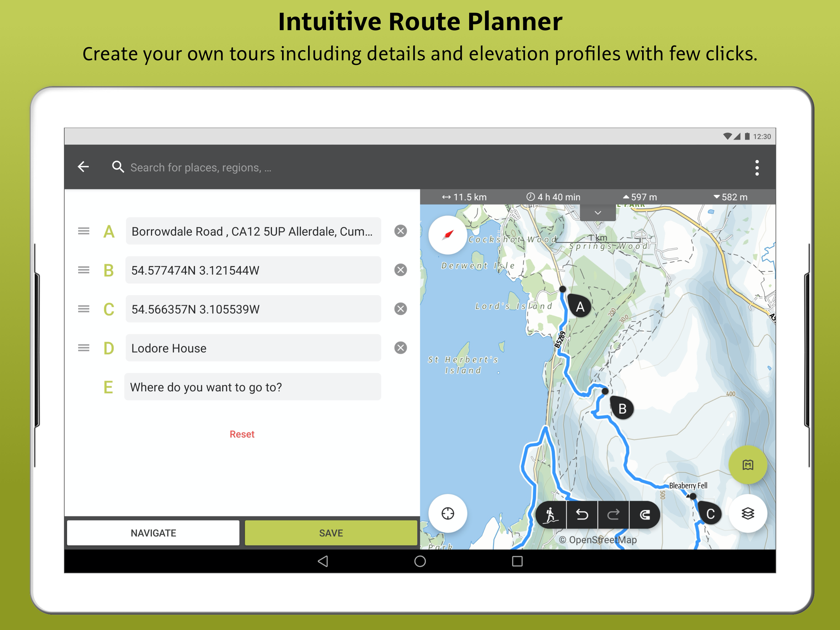Image resolution: width=840 pixels, height=630 pixels.
Task: Tap the compass orientation button
Action: [x=448, y=235]
